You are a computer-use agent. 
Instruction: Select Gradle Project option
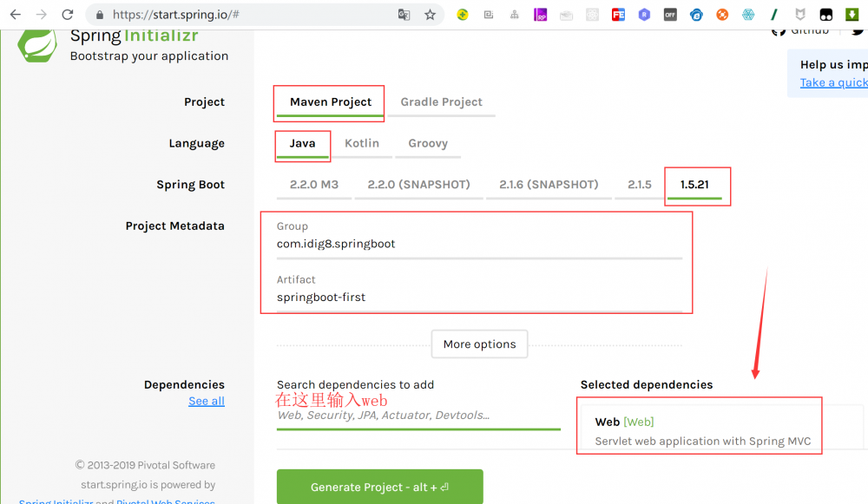pyautogui.click(x=441, y=102)
